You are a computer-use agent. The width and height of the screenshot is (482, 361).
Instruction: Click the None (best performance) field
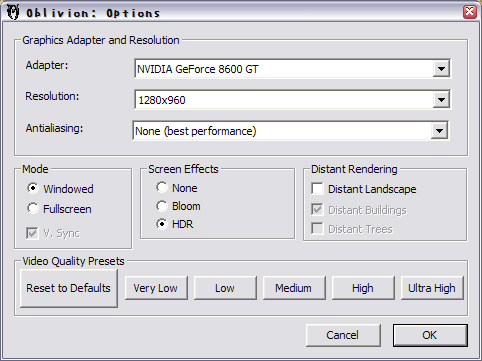coord(290,131)
